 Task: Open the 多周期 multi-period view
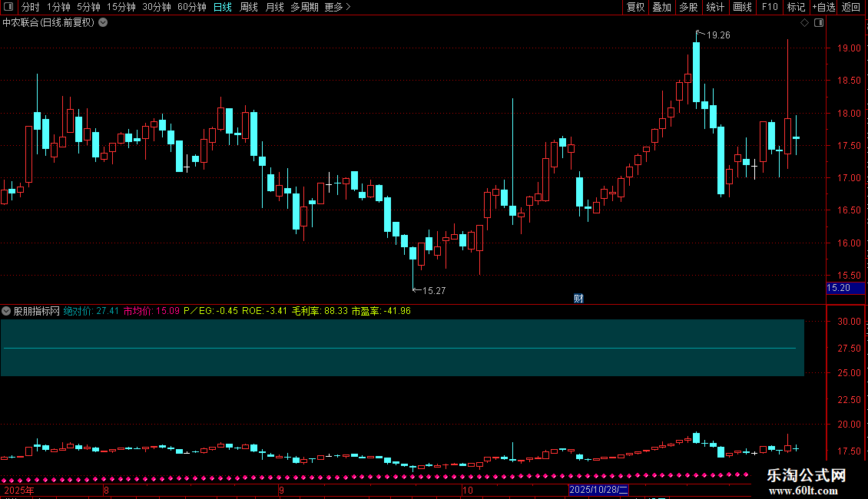point(304,7)
